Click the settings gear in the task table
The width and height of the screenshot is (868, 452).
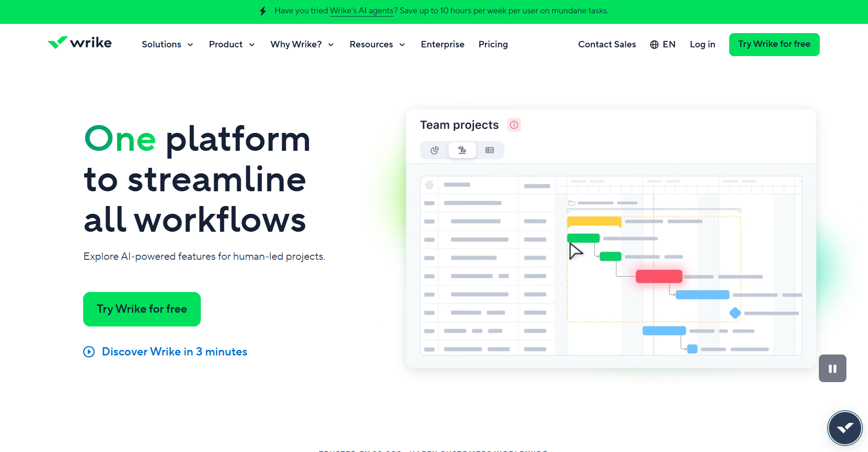(429, 185)
